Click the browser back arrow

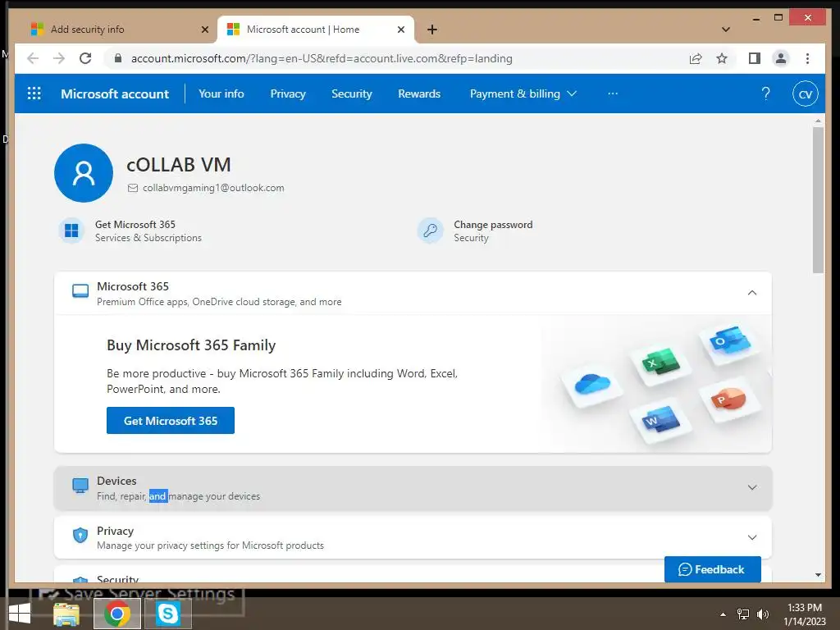coord(33,58)
